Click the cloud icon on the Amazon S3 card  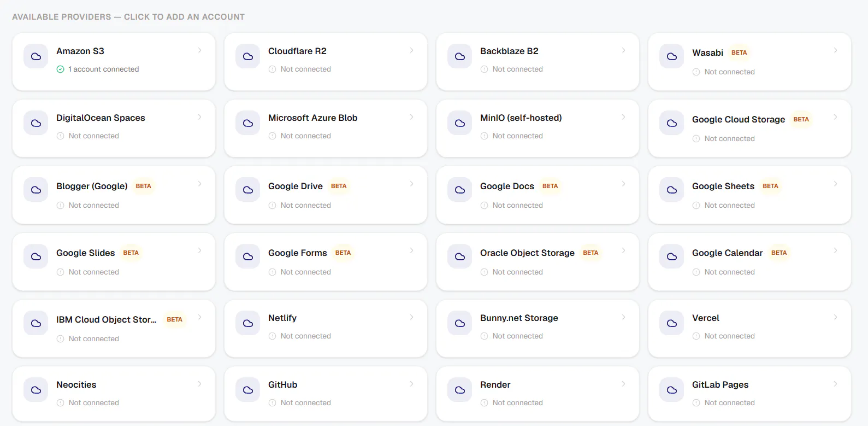pos(36,56)
